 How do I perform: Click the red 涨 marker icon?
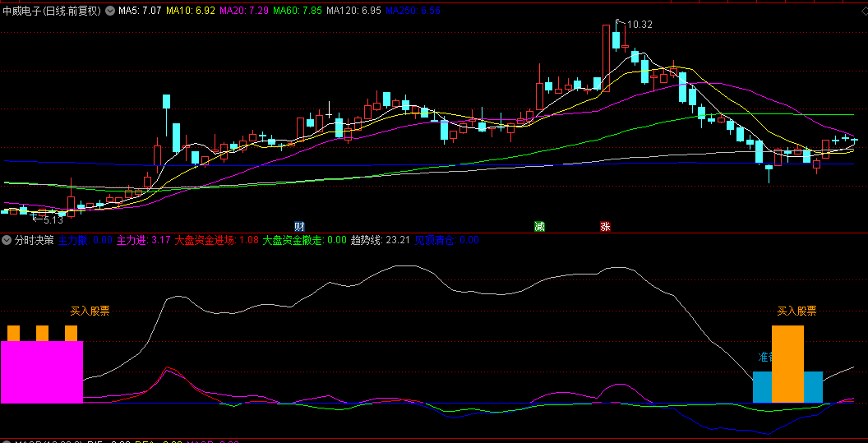coord(605,226)
